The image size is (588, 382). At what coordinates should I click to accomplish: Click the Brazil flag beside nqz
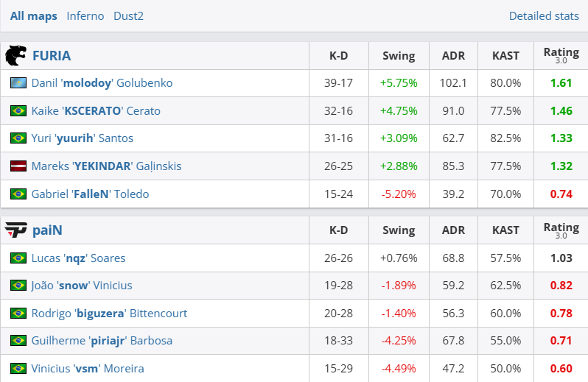pos(18,258)
